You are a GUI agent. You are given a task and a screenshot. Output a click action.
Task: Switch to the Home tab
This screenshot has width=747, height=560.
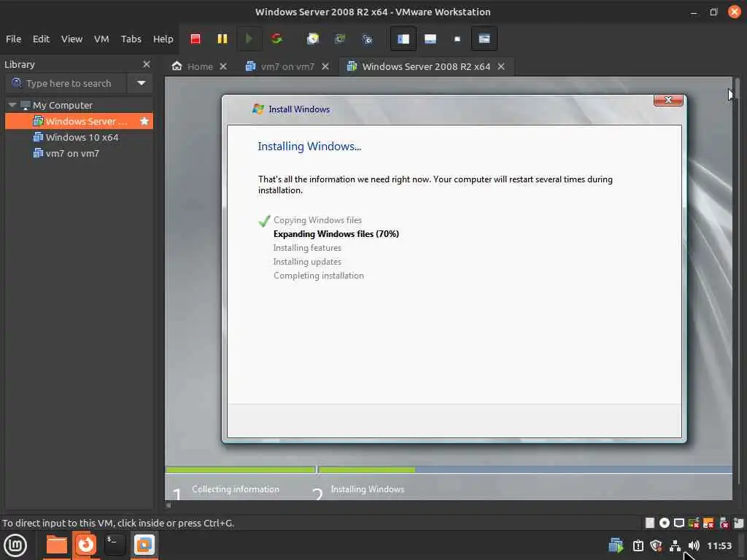pos(193,66)
